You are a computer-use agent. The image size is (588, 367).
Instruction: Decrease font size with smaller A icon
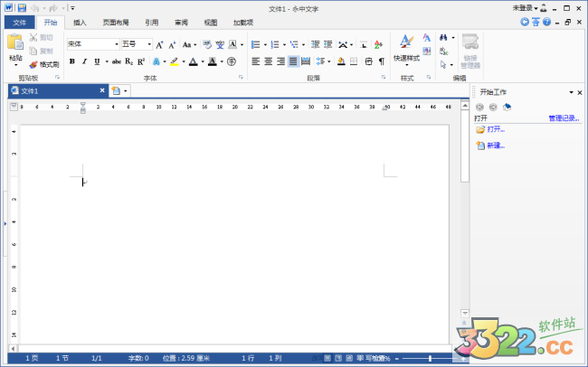(x=172, y=44)
